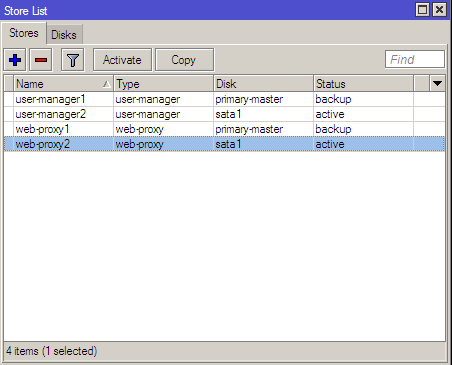452x365 pixels.
Task: Sort by the Type column header
Action: pyautogui.click(x=163, y=84)
